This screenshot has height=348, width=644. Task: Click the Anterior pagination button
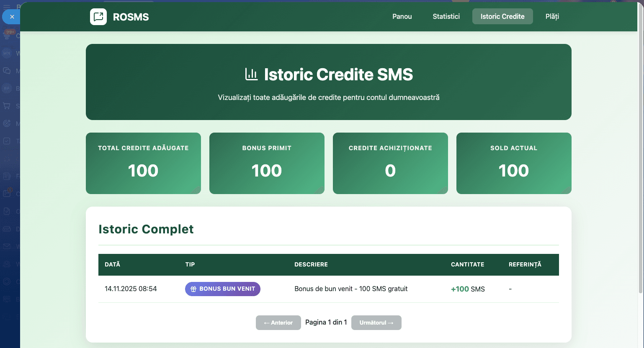click(278, 322)
